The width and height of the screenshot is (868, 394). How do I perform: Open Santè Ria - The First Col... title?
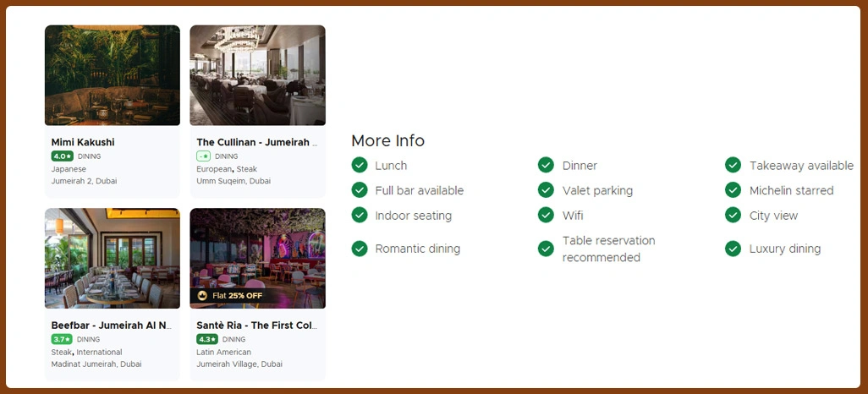tap(257, 326)
